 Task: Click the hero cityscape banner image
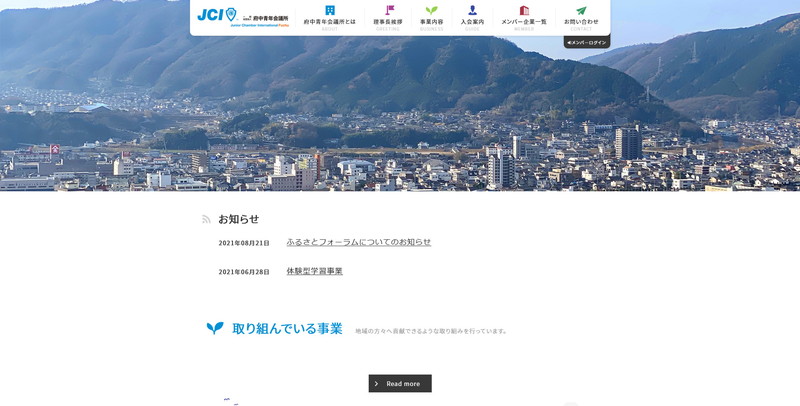400,120
